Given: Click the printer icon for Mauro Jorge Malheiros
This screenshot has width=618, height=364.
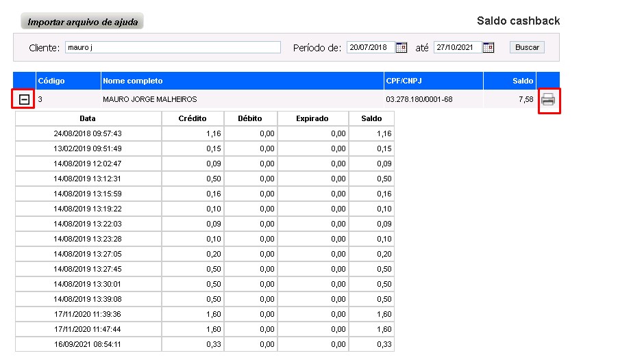Looking at the screenshot, I should point(548,100).
